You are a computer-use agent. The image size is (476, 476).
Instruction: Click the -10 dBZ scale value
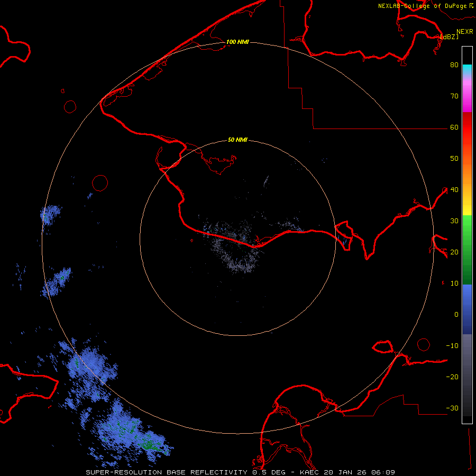tap(452, 346)
